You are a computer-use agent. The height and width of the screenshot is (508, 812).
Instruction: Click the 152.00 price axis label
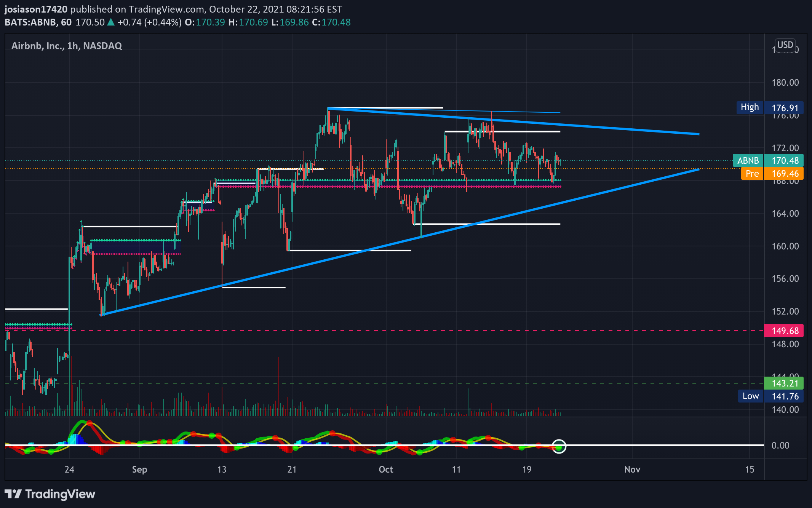(785, 312)
